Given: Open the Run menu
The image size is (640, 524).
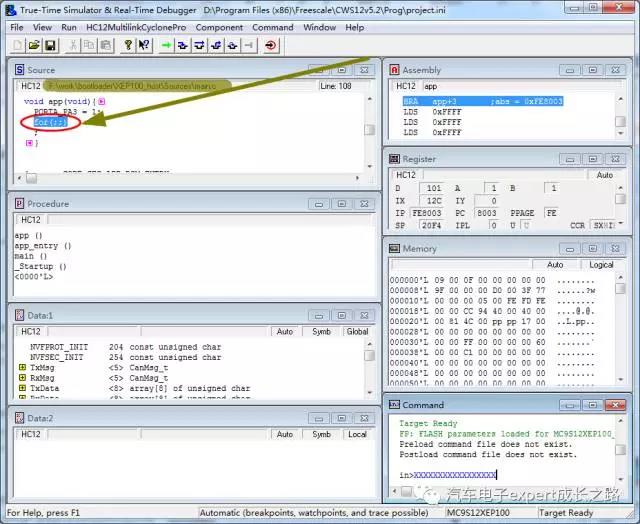Looking at the screenshot, I should pos(69,27).
